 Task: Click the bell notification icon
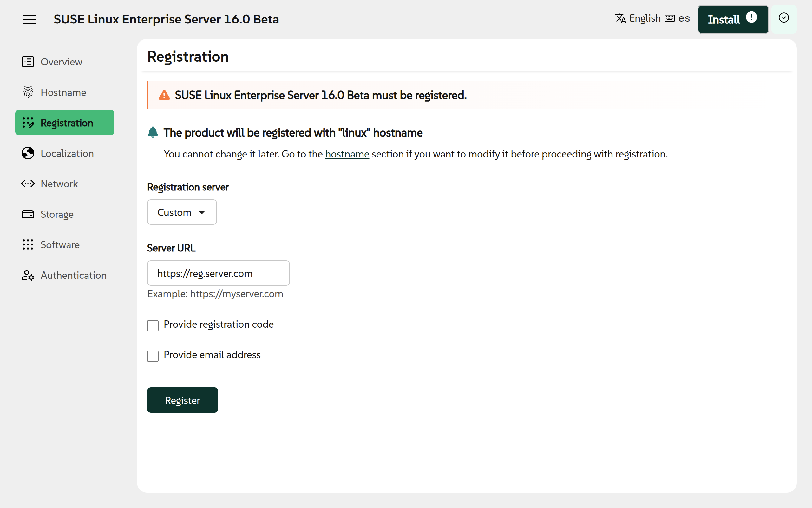[x=153, y=132]
